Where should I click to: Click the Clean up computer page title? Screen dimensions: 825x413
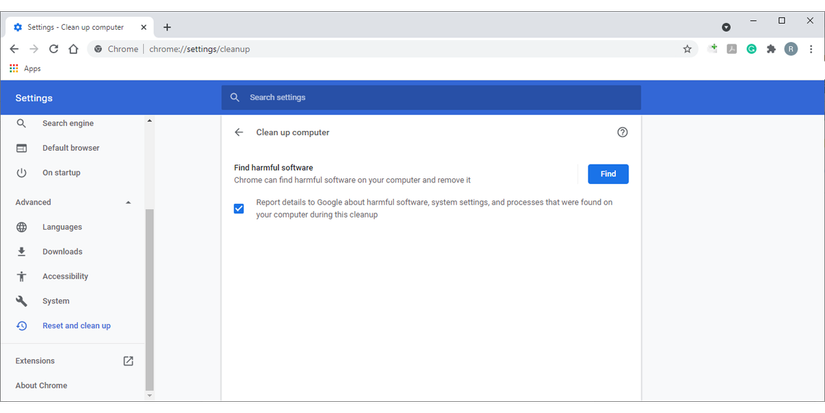293,132
